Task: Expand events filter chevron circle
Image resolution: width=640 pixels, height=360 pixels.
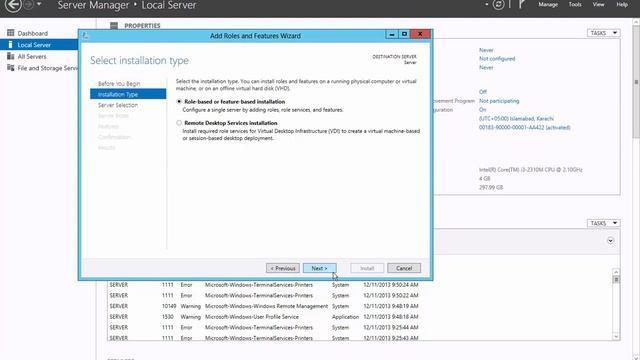Action: [611, 241]
